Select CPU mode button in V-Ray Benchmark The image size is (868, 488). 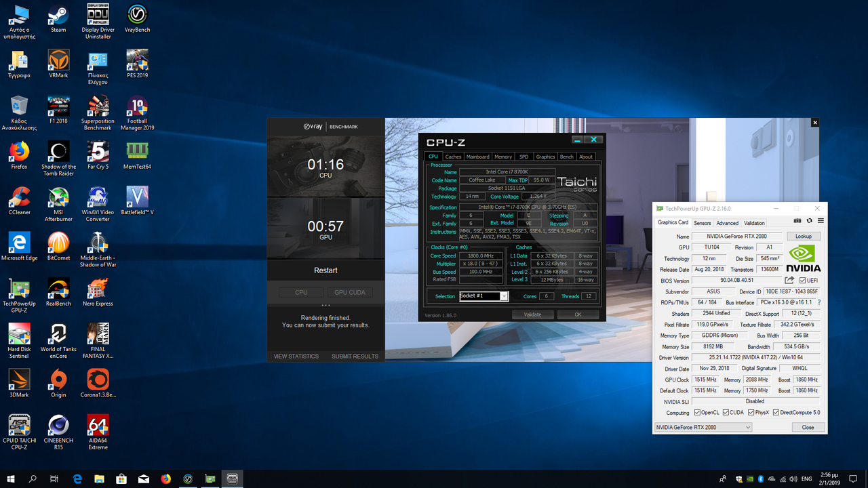301,292
